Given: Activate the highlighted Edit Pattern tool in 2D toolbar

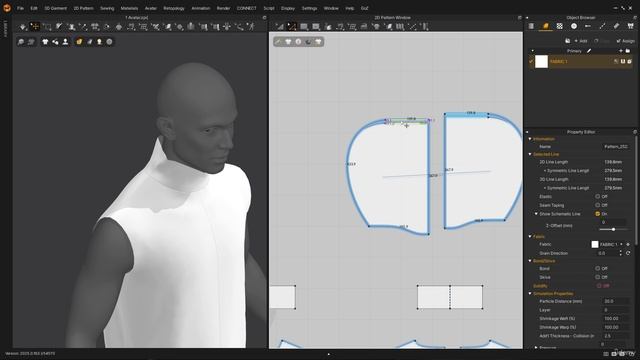Looking at the screenshot, I should [x=291, y=27].
